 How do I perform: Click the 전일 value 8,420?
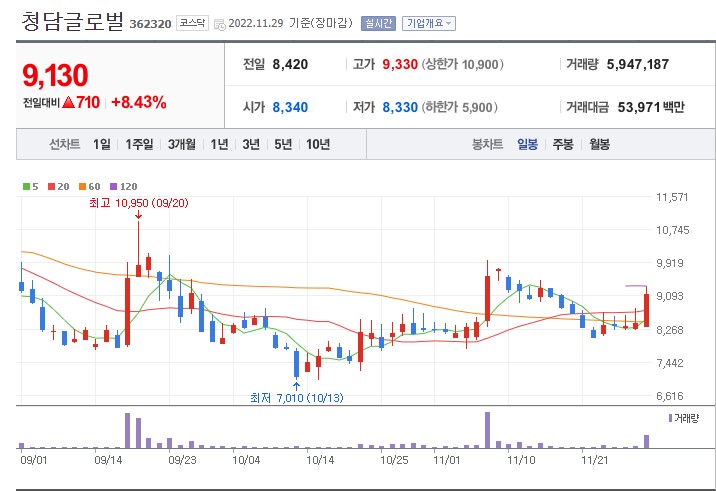point(290,64)
